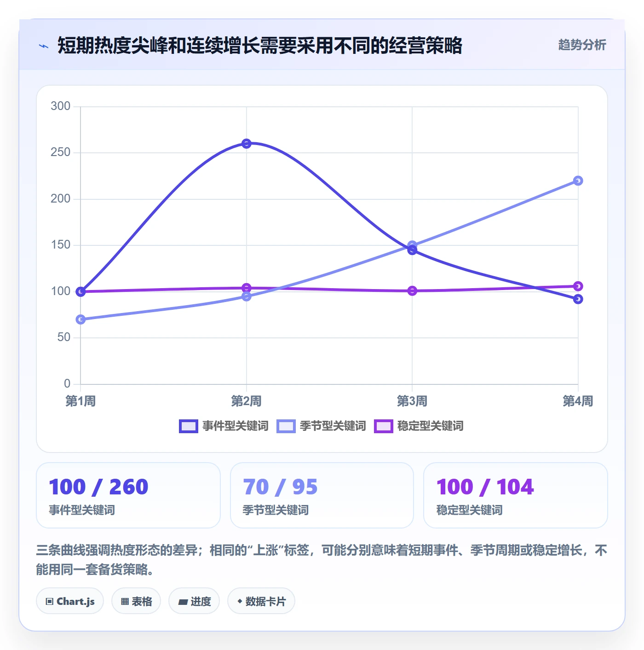Click the square icon in the Chart.js tag
644x650 pixels.
(x=50, y=602)
